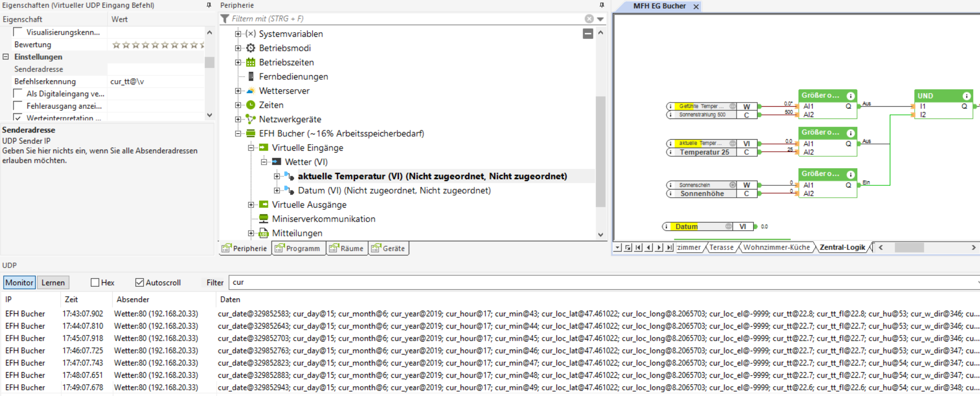
Task: Click the Peripherie tree vertical scrollbar thumb
Action: (601, 152)
